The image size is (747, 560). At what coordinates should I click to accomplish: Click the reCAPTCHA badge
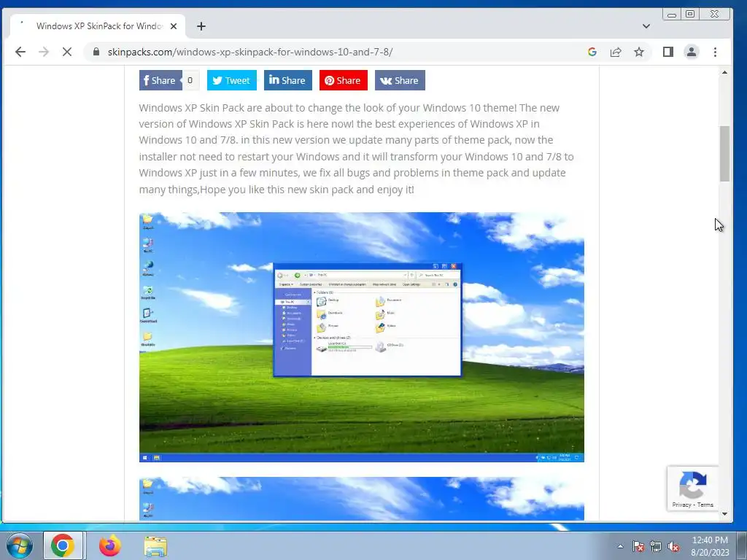click(692, 489)
